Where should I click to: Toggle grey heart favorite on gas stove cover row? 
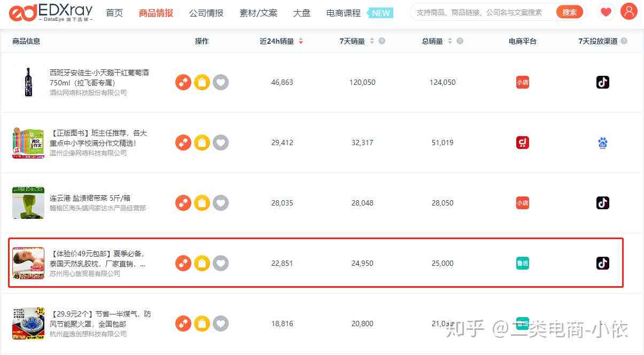pos(221,324)
